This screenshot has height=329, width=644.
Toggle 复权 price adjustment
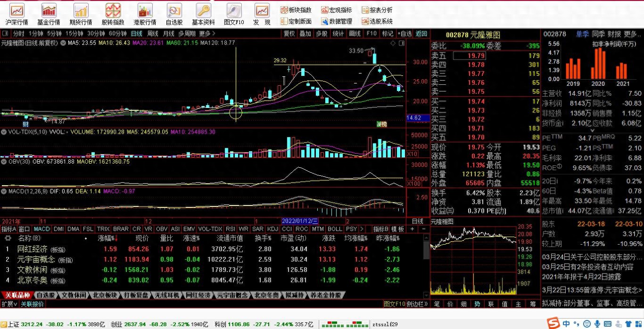(x=289, y=33)
